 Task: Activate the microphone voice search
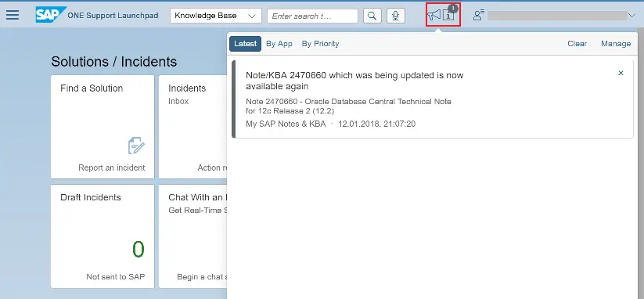click(395, 16)
